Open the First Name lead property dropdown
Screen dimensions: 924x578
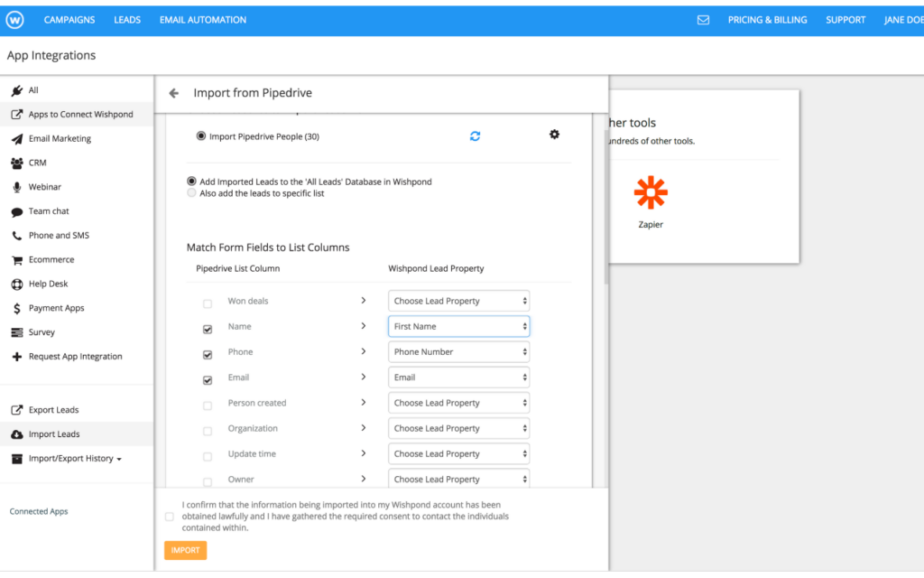458,326
